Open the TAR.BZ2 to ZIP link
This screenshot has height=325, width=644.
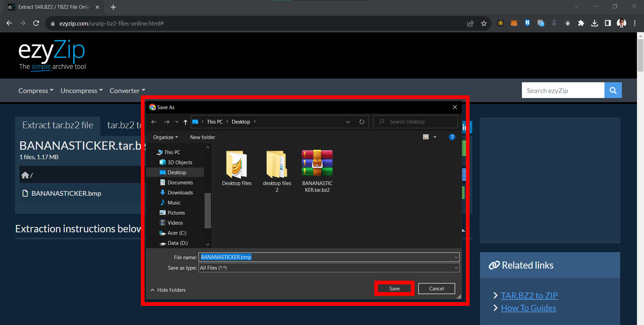click(x=529, y=295)
